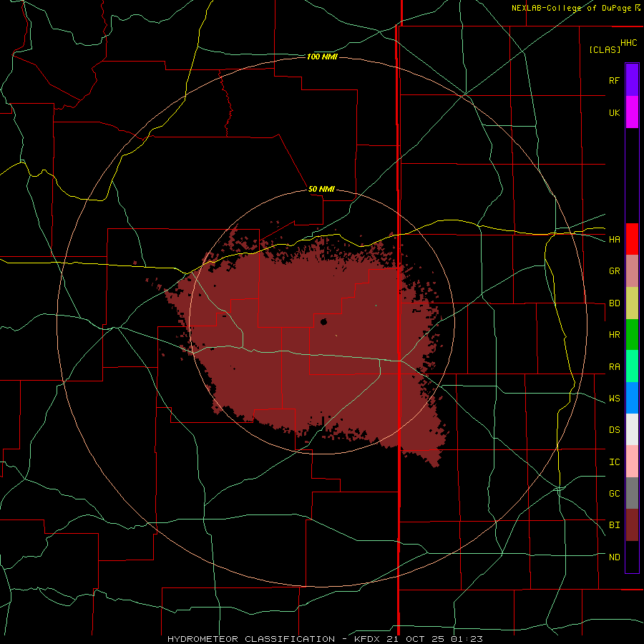
Task: Click the HYDROMETEOR CLASSIFICATION title text
Action: click(251, 639)
